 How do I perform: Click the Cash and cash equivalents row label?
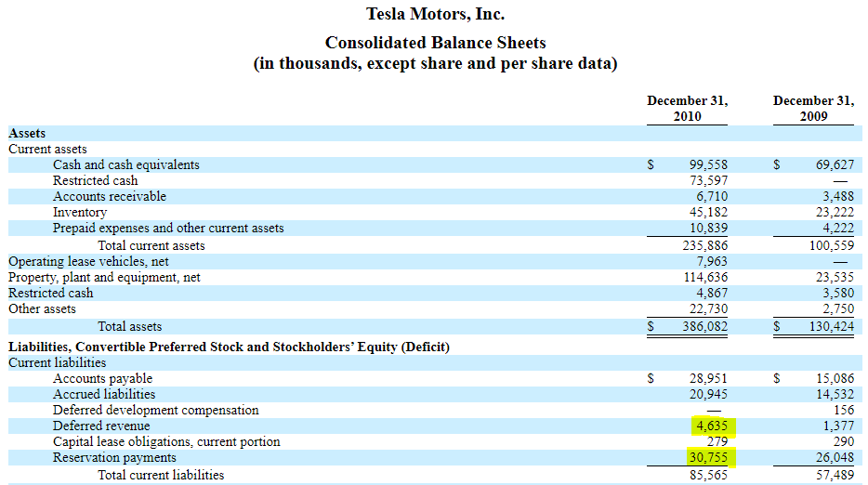click(125, 164)
